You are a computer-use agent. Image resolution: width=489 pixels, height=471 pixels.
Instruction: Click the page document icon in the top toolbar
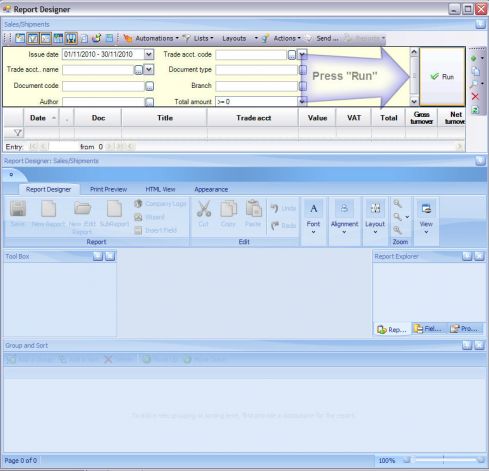(x=84, y=38)
